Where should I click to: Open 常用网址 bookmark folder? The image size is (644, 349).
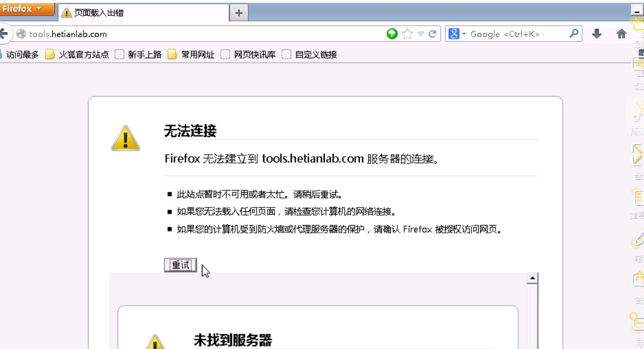pyautogui.click(x=191, y=54)
